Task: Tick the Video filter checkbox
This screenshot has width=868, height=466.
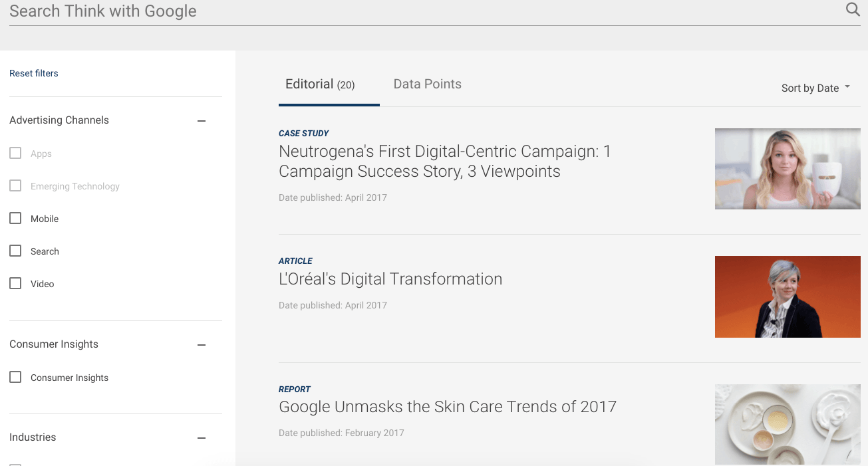Action: point(15,284)
